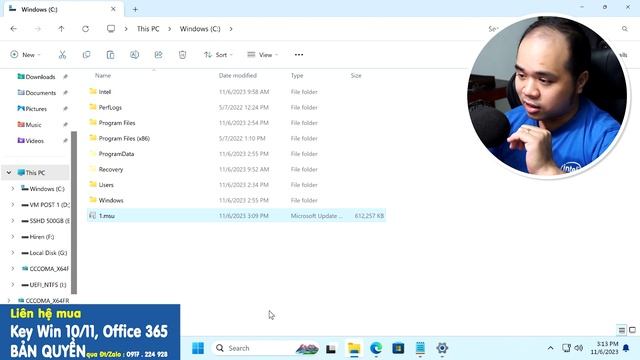The image size is (640, 360).
Task: Click This PC in the breadcrumb
Action: click(148, 29)
